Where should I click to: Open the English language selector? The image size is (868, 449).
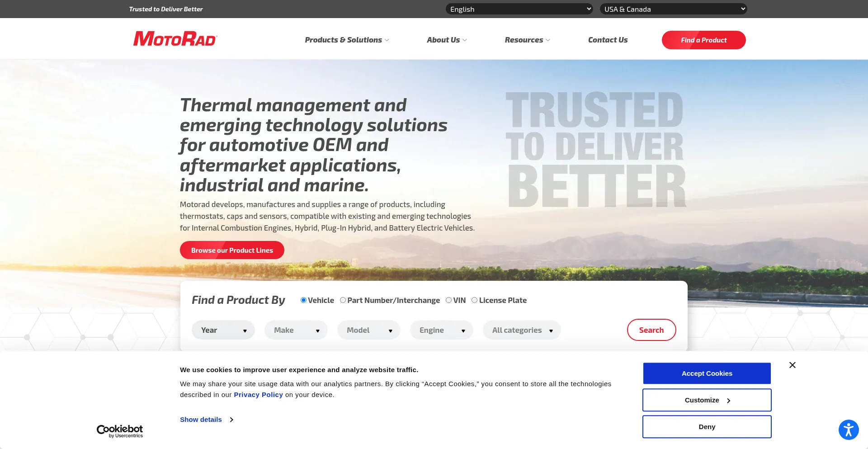click(519, 9)
